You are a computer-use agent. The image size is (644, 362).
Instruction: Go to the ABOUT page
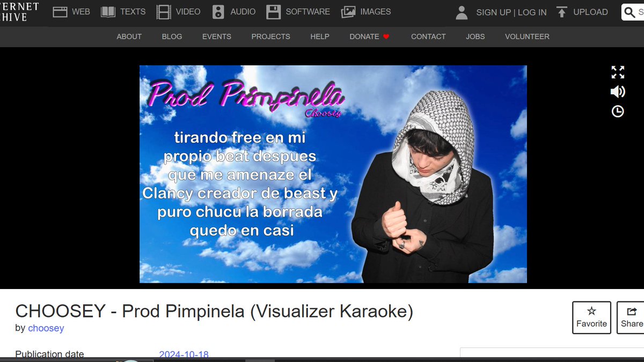coord(129,36)
